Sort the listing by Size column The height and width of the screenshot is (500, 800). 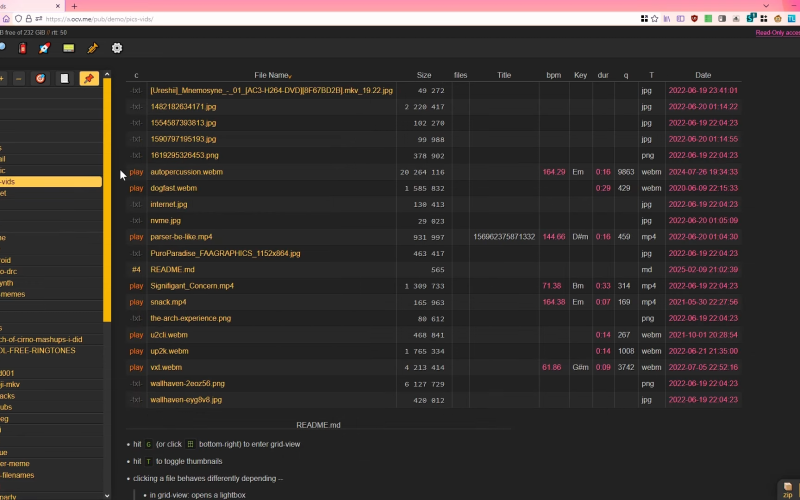tap(424, 75)
